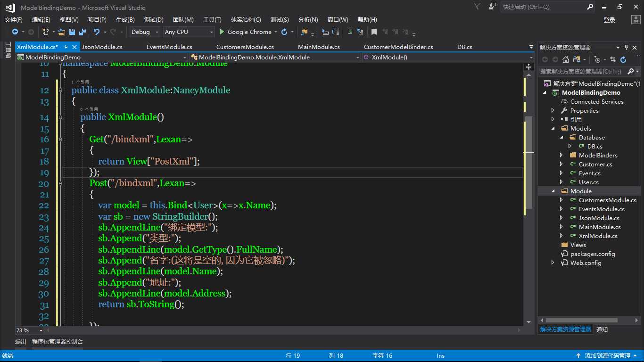Click the notifications filter flag in the title bar
This screenshot has height=362, width=644.
pyautogui.click(x=478, y=7)
